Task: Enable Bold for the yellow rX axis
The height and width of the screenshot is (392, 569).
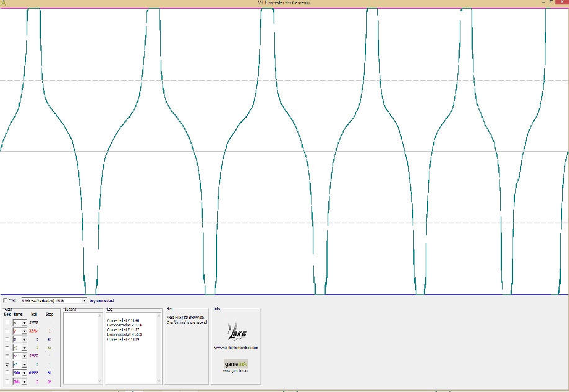Action: (x=7, y=348)
